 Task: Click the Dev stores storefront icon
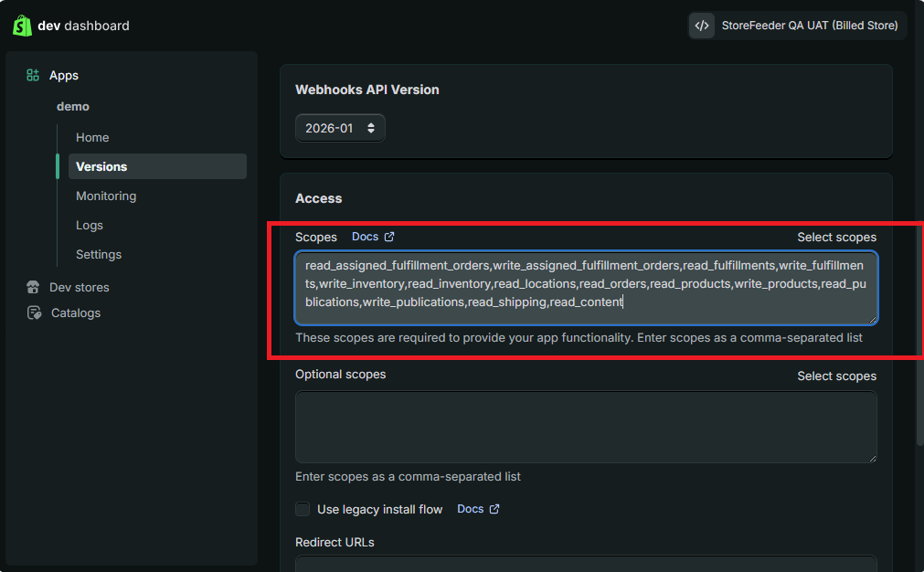(x=34, y=287)
